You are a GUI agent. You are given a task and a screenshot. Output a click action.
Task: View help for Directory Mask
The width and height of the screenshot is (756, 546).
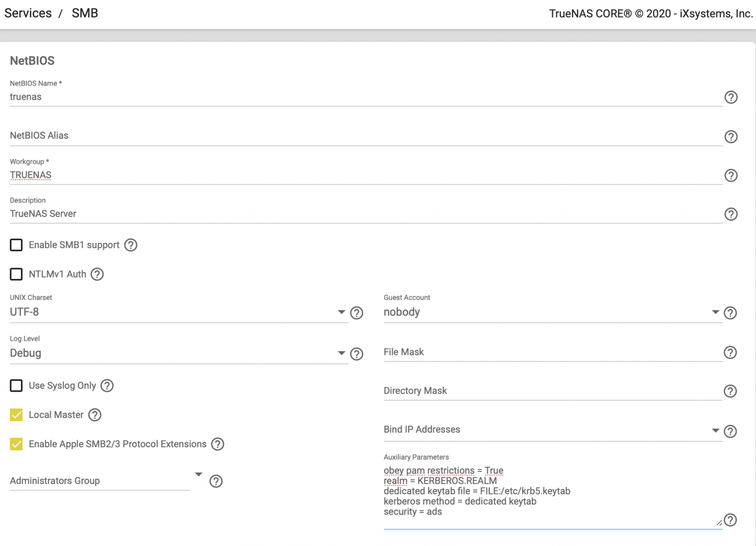coord(730,391)
